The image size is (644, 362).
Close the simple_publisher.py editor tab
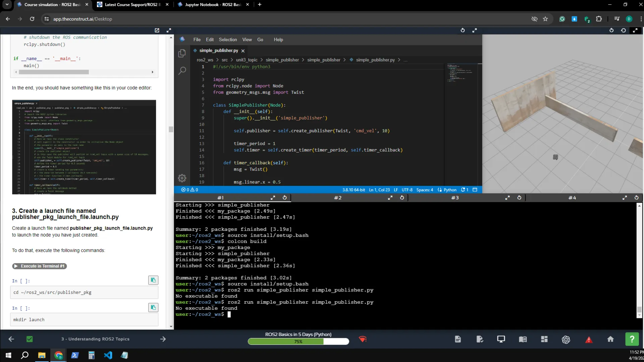click(243, 51)
